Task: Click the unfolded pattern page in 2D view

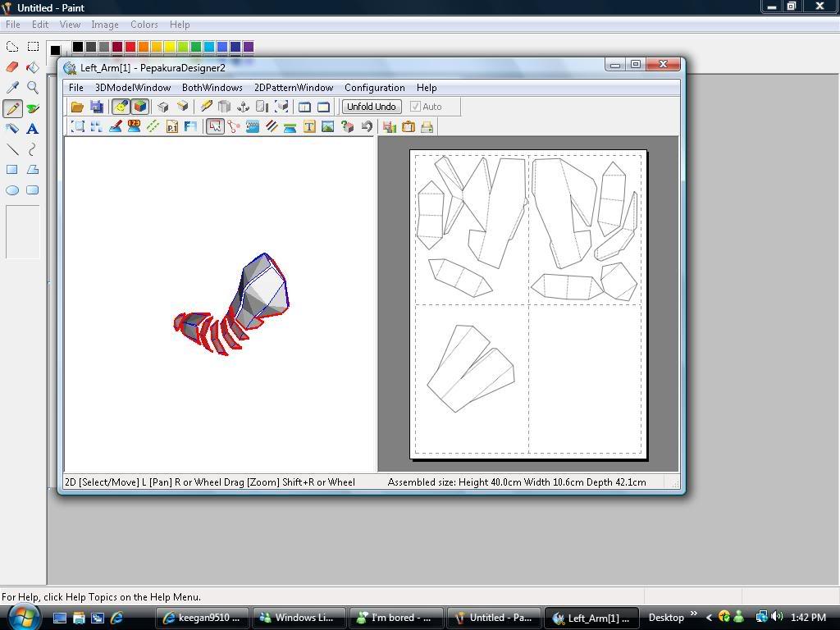Action: pyautogui.click(x=528, y=304)
